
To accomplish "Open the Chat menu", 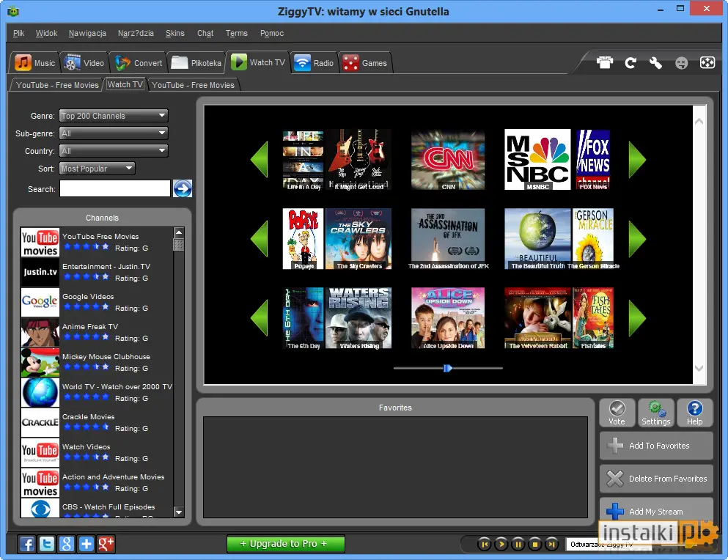I will click(205, 34).
